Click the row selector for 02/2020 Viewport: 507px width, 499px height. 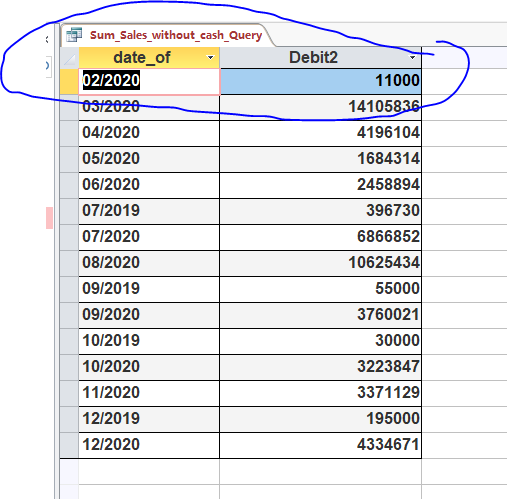(x=69, y=81)
